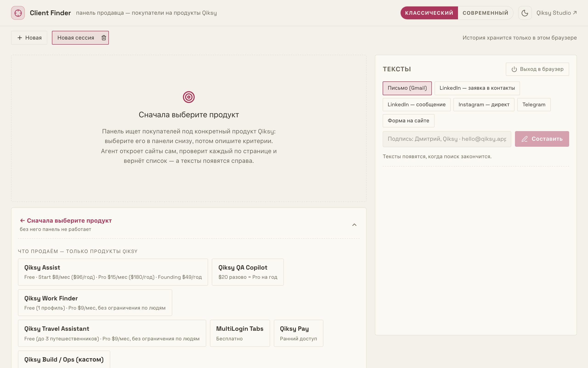Image resolution: width=588 pixels, height=368 pixels.
Task: Choose the Qiksy QA Copilot product card
Action: coord(248,272)
